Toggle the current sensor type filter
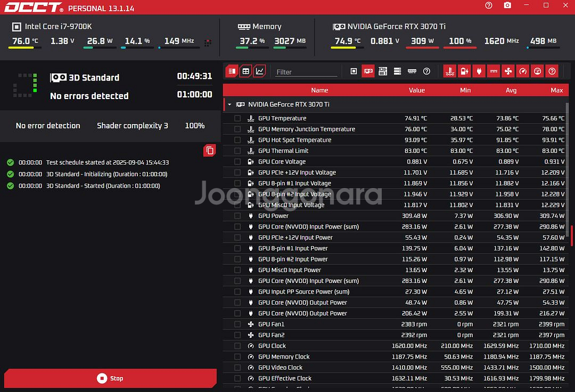The width and height of the screenshot is (575, 392). [x=494, y=71]
